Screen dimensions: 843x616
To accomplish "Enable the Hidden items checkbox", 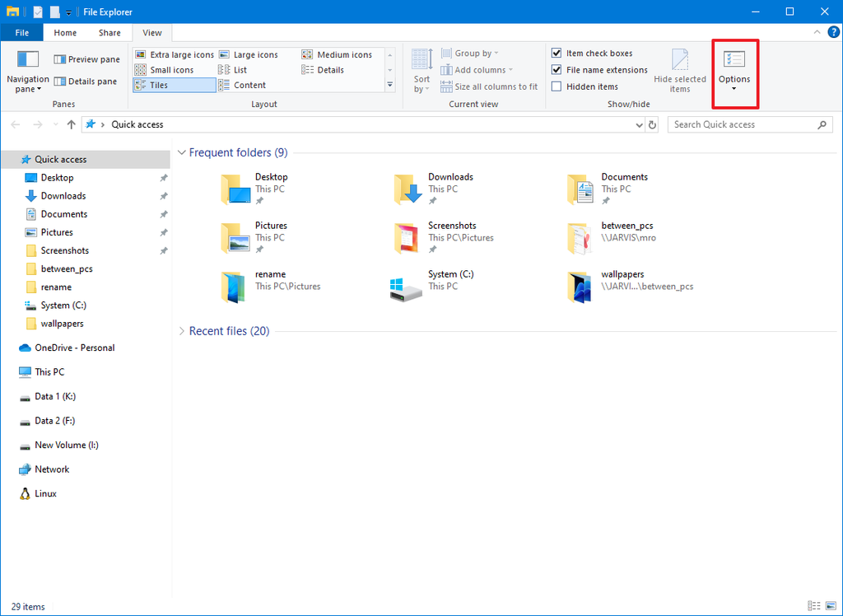I will (x=557, y=86).
